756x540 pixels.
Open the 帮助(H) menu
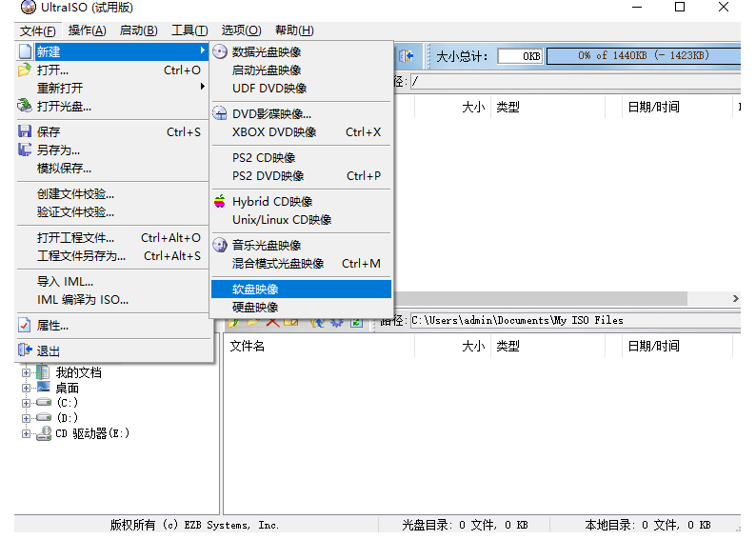[x=294, y=30]
